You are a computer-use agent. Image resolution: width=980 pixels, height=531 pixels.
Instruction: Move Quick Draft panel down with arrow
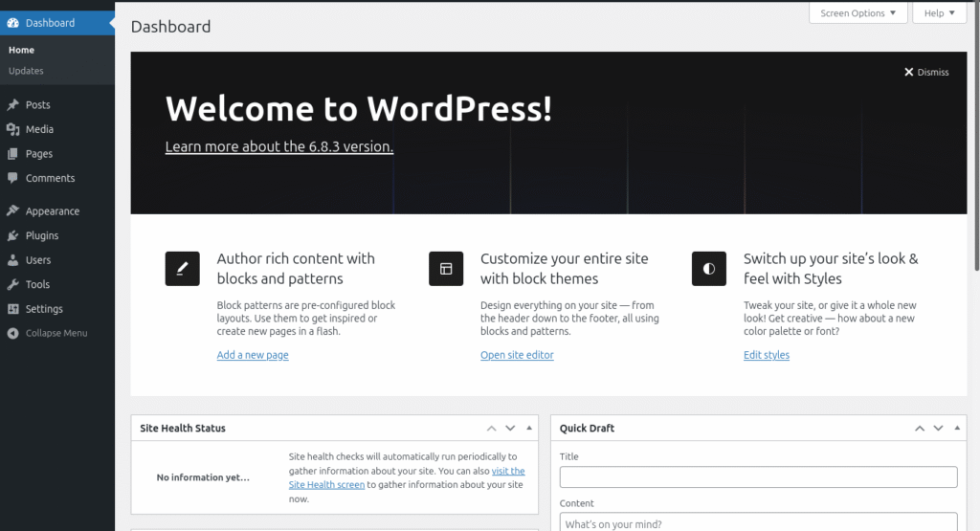pyautogui.click(x=939, y=429)
